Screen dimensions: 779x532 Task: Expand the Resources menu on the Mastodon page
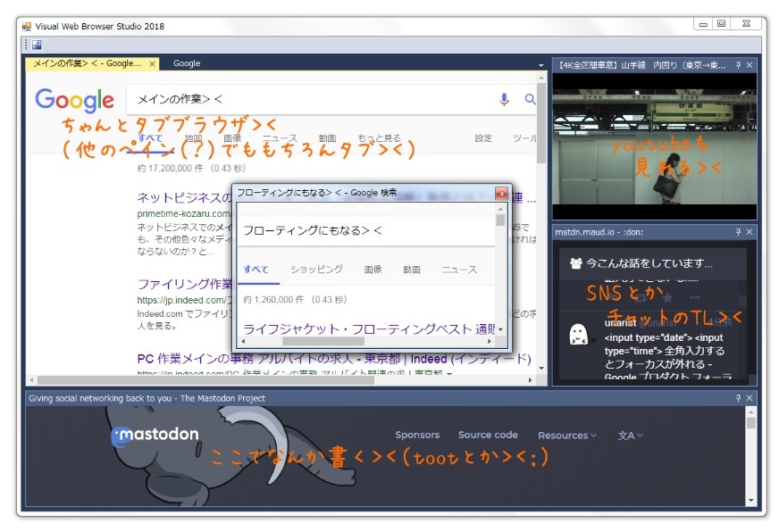567,436
